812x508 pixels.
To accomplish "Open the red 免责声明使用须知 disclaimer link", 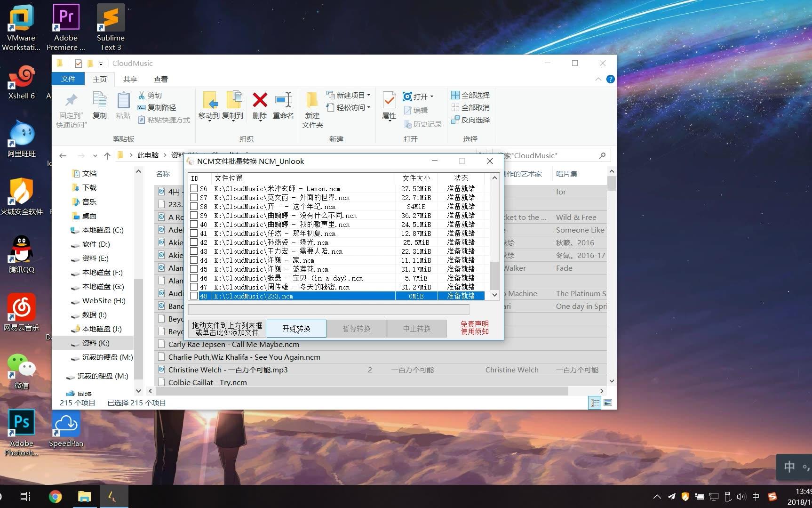I will pyautogui.click(x=474, y=328).
